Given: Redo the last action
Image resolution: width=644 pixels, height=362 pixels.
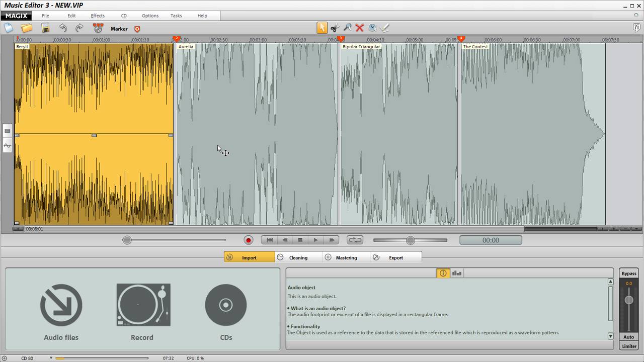Looking at the screenshot, I should click(x=79, y=28).
